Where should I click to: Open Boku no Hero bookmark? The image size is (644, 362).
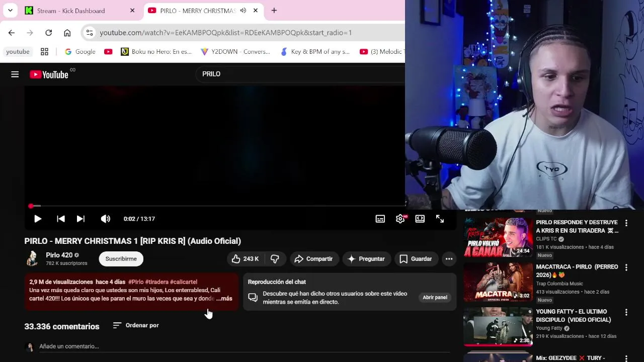pyautogui.click(x=156, y=52)
